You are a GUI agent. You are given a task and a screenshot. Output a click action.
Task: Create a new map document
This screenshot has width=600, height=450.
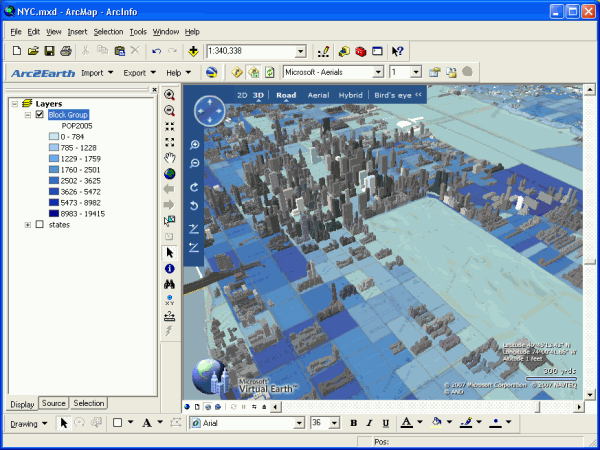[16, 51]
